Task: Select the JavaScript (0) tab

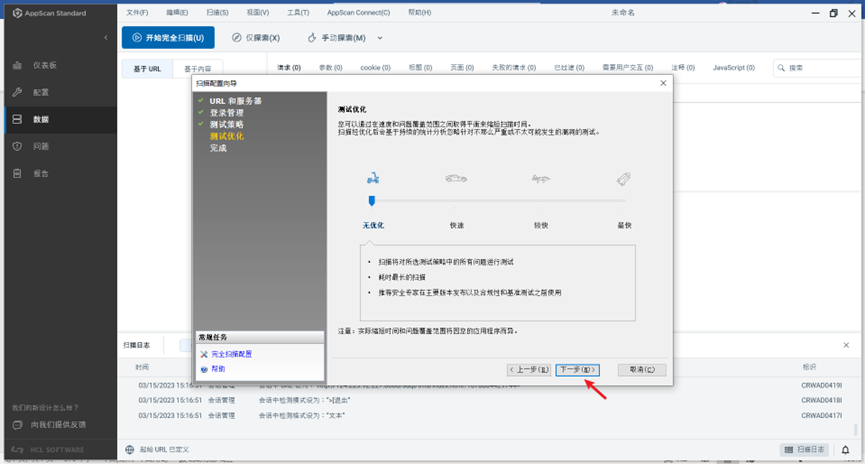Action: click(x=733, y=67)
